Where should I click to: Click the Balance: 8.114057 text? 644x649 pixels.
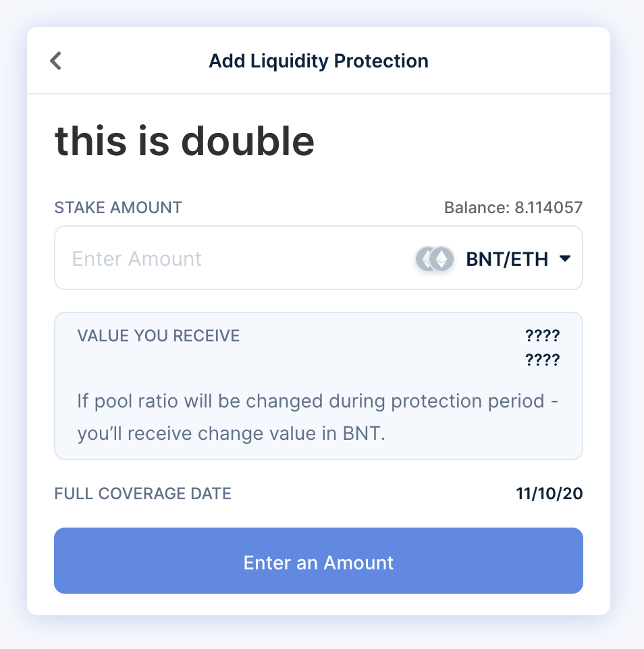514,208
